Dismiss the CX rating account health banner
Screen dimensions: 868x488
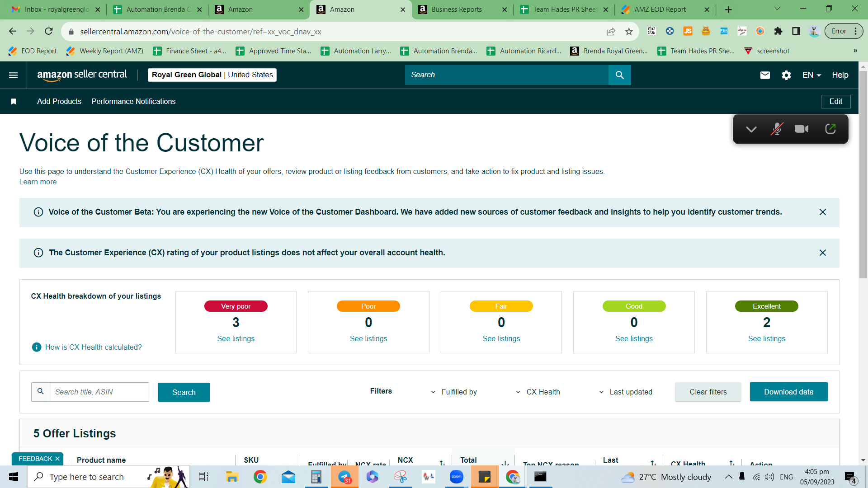pyautogui.click(x=823, y=253)
